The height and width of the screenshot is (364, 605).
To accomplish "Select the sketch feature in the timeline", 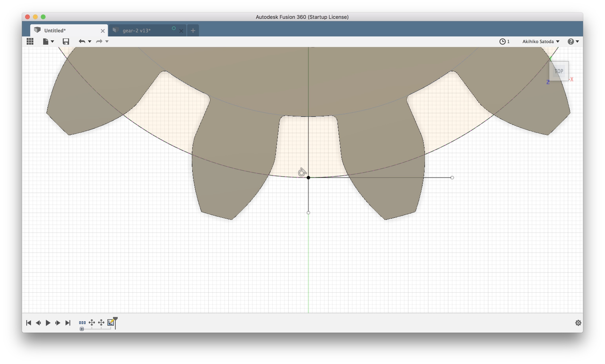I will click(x=111, y=322).
